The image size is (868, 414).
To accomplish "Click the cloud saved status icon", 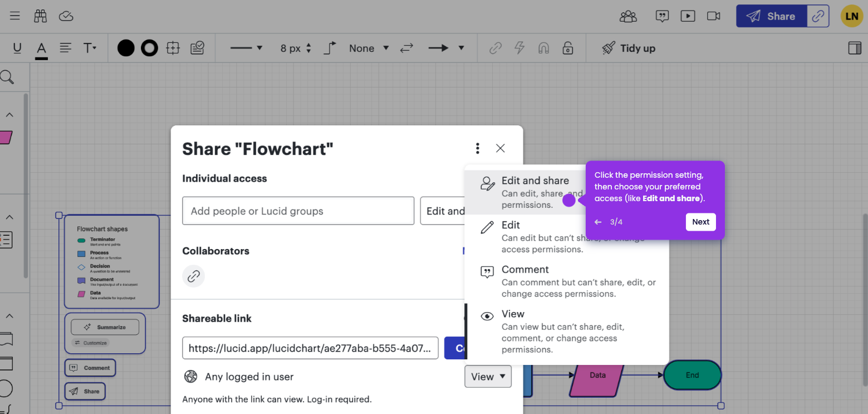I will (x=66, y=16).
